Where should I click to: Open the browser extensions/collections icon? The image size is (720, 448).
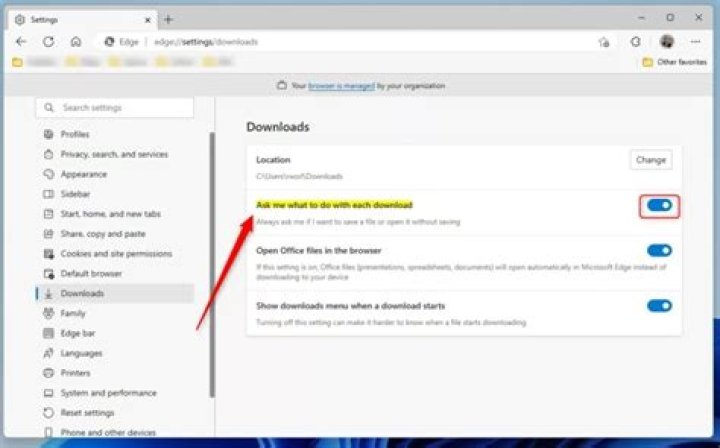pyautogui.click(x=636, y=42)
